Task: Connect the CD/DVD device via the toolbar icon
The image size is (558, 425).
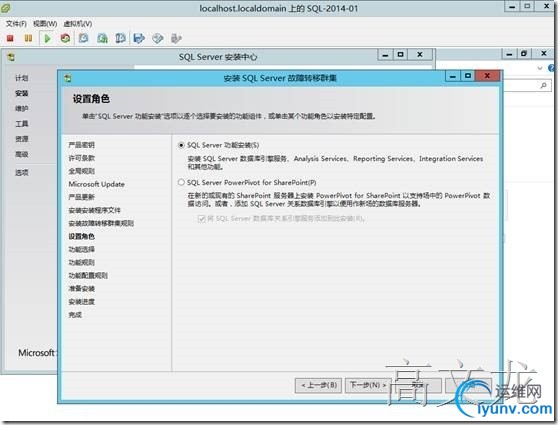Action: point(158,38)
